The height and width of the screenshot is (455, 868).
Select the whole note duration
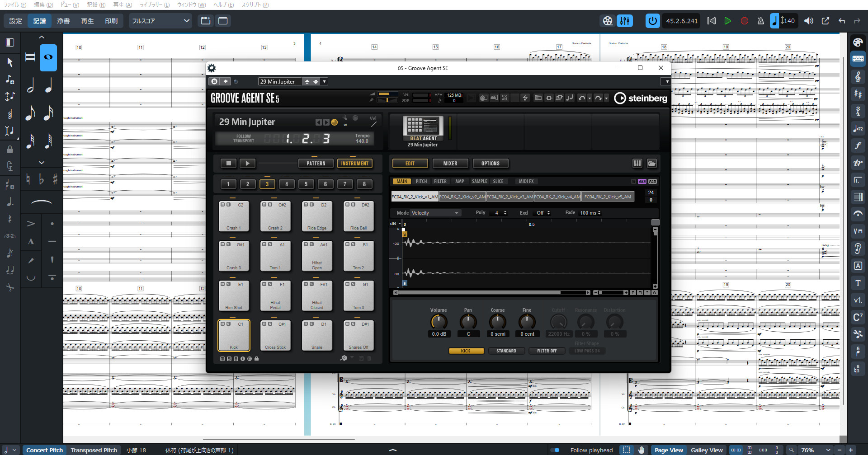(x=48, y=57)
